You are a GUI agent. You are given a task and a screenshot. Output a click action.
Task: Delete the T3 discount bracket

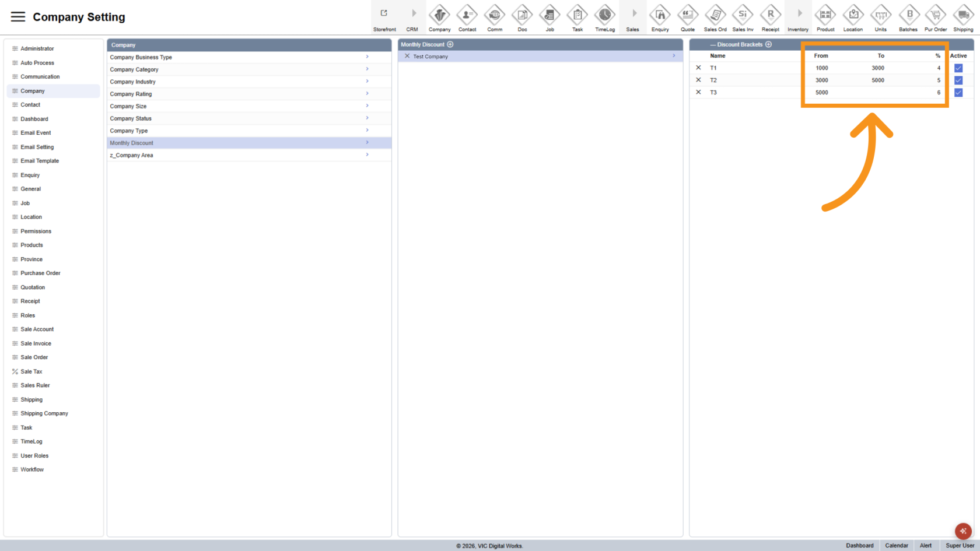pyautogui.click(x=698, y=92)
